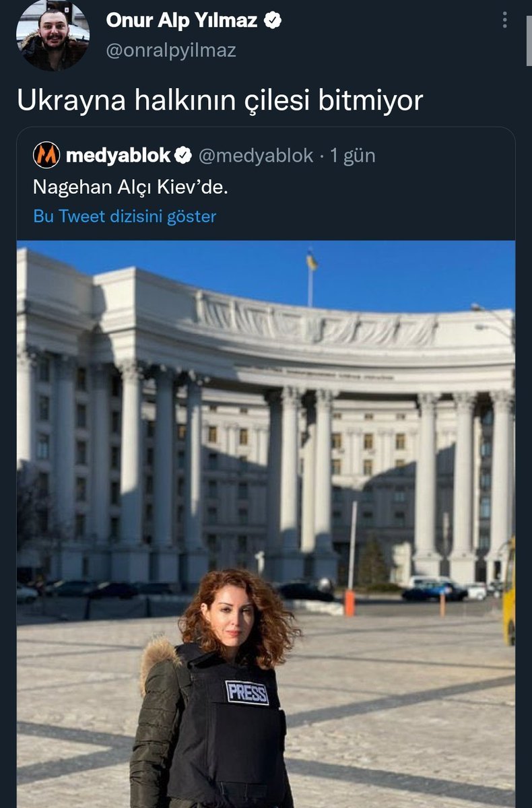Open the Onur Alp Yılmaz display name link

(182, 21)
